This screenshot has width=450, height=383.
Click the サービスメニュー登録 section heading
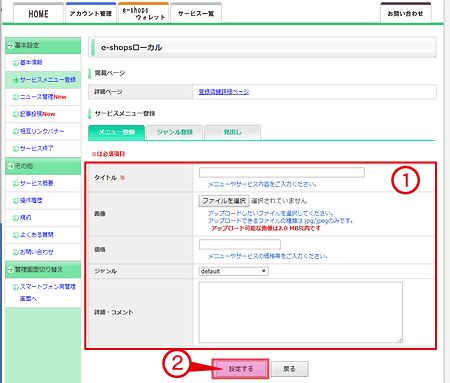click(x=125, y=114)
